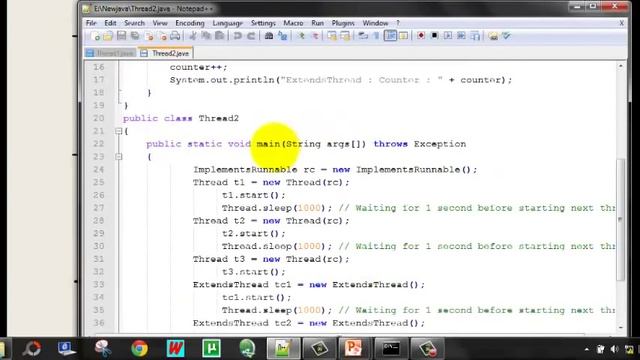Click the Zoom In toolbar icon

(301, 36)
